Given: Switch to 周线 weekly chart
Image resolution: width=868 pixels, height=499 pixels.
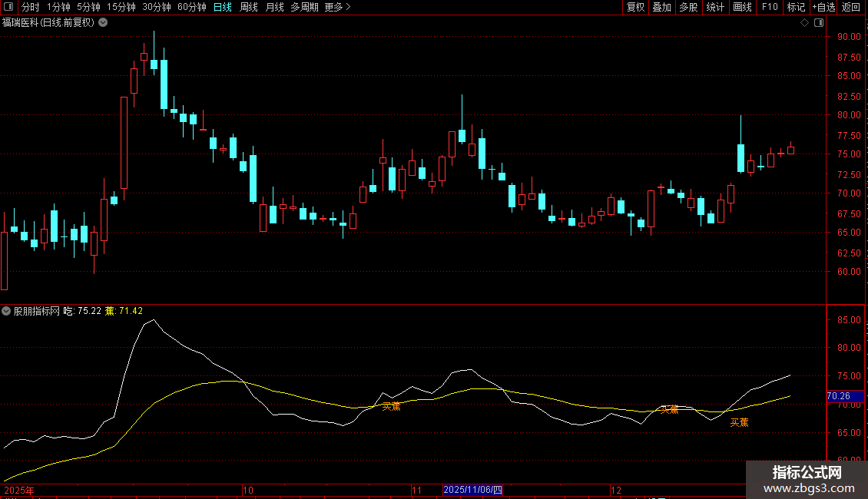Looking at the screenshot, I should tap(249, 7).
